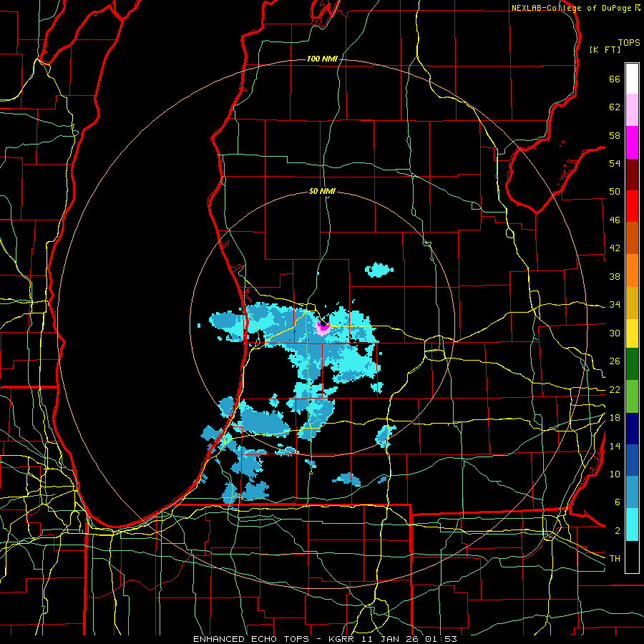Image resolution: width=644 pixels, height=644 pixels.
Task: Click the legend value '26'
Action: [x=615, y=361]
